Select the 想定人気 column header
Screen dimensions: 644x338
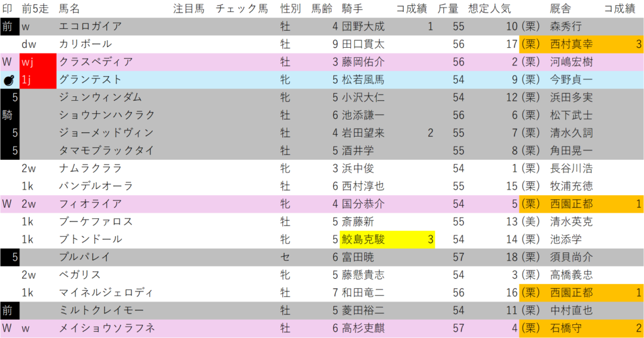point(489,9)
